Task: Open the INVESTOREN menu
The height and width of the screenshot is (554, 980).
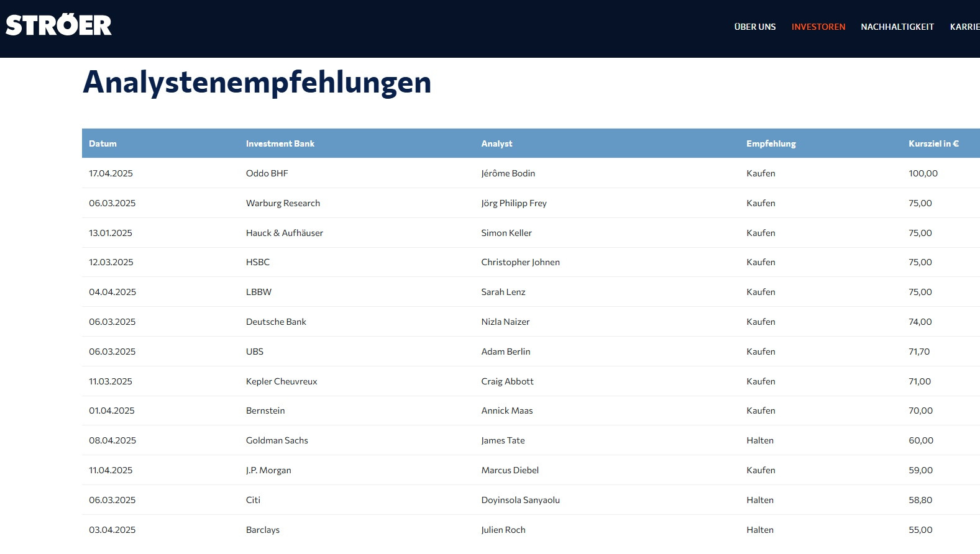Action: (x=818, y=27)
